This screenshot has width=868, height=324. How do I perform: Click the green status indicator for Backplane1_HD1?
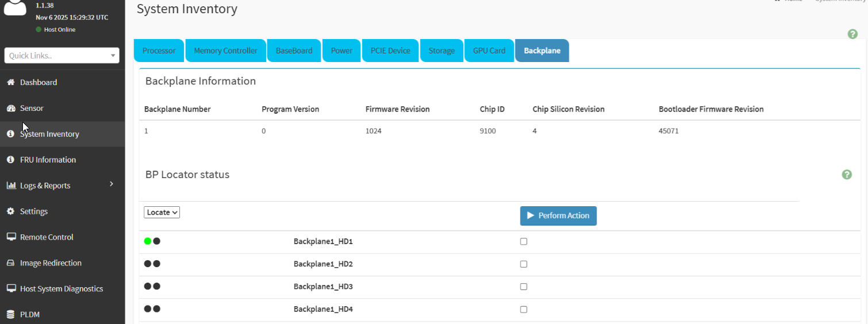[148, 241]
